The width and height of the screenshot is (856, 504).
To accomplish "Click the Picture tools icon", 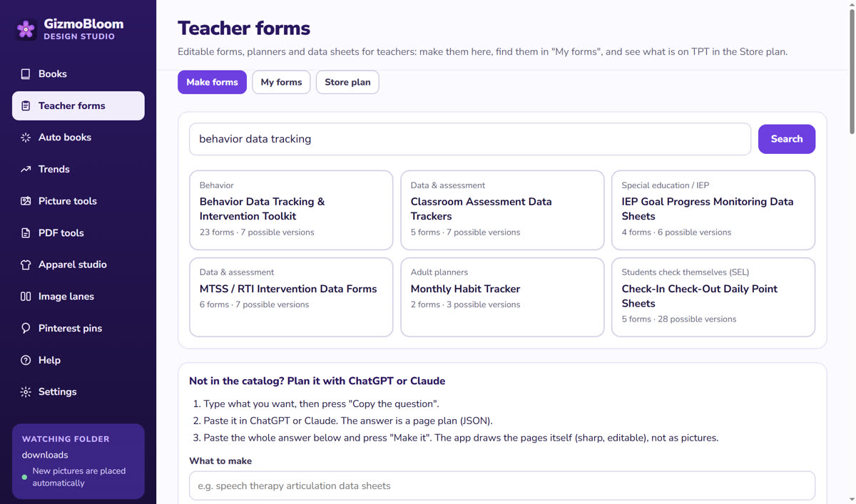I will click(26, 201).
